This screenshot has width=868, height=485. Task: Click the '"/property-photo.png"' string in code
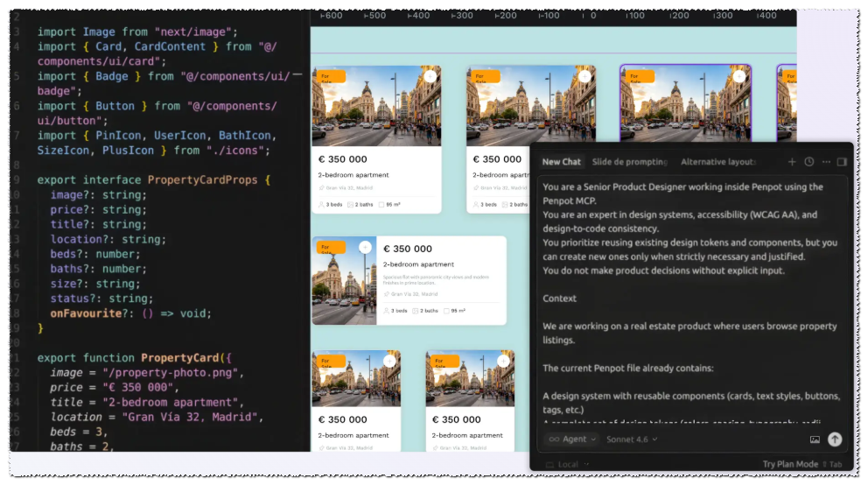(x=171, y=373)
